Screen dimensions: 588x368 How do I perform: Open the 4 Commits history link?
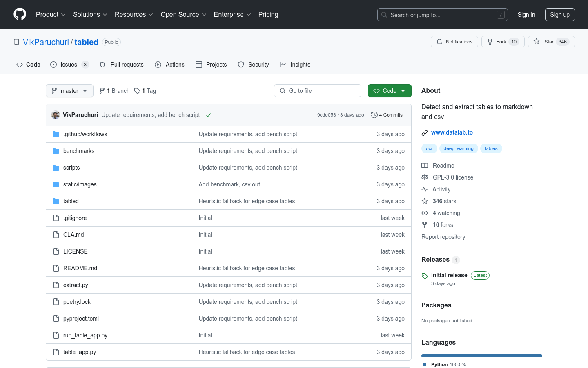(387, 115)
